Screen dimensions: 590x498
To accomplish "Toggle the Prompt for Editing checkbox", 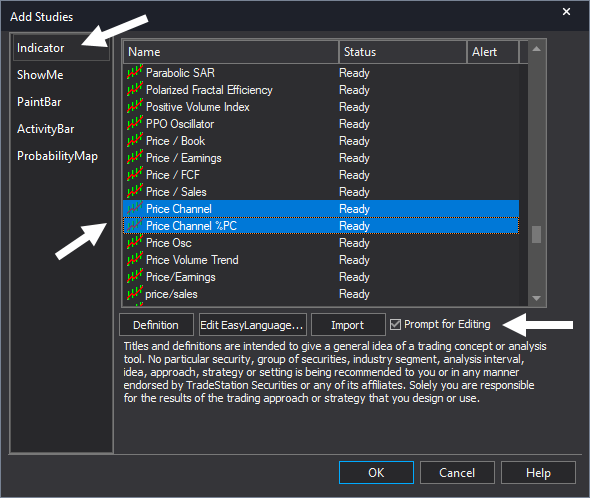I will pyautogui.click(x=395, y=324).
